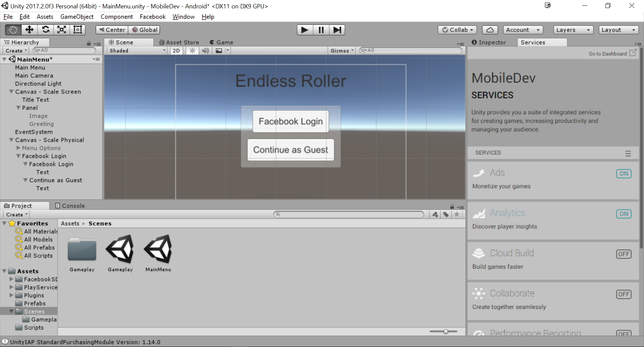Viewport: 644px width, 347px height.
Task: Toggle the scene effects image icon
Action: [219, 51]
